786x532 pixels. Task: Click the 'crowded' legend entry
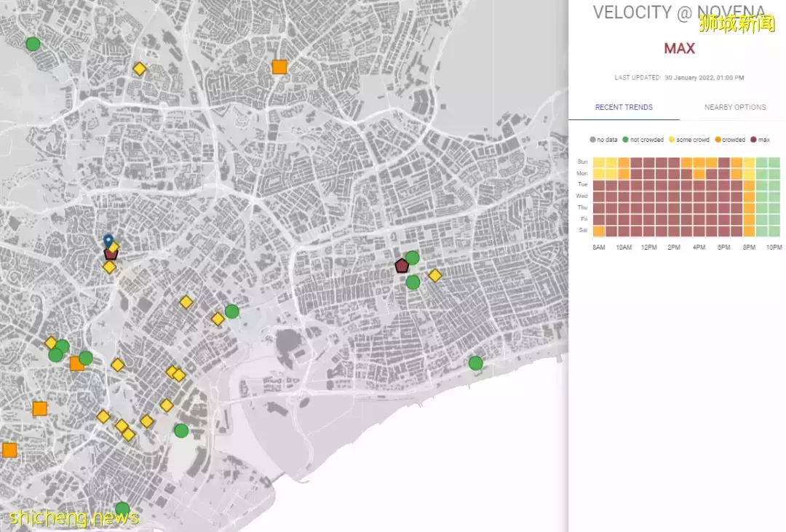729,140
